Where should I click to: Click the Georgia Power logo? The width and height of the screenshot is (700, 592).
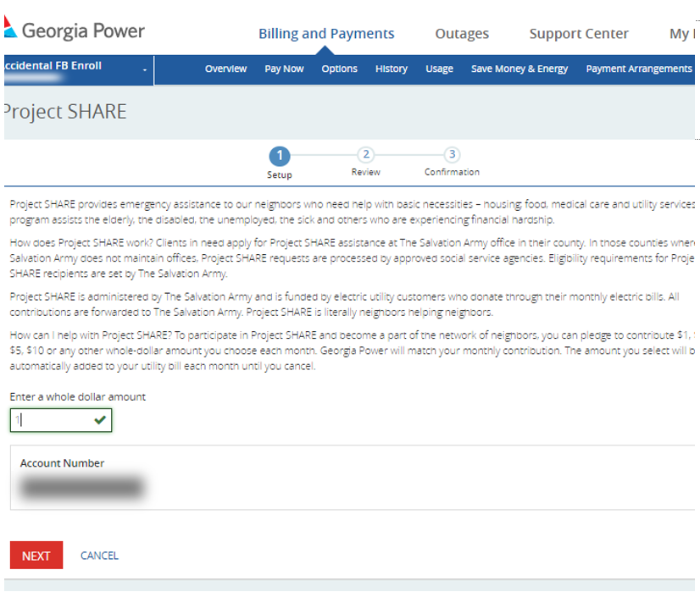[x=73, y=31]
